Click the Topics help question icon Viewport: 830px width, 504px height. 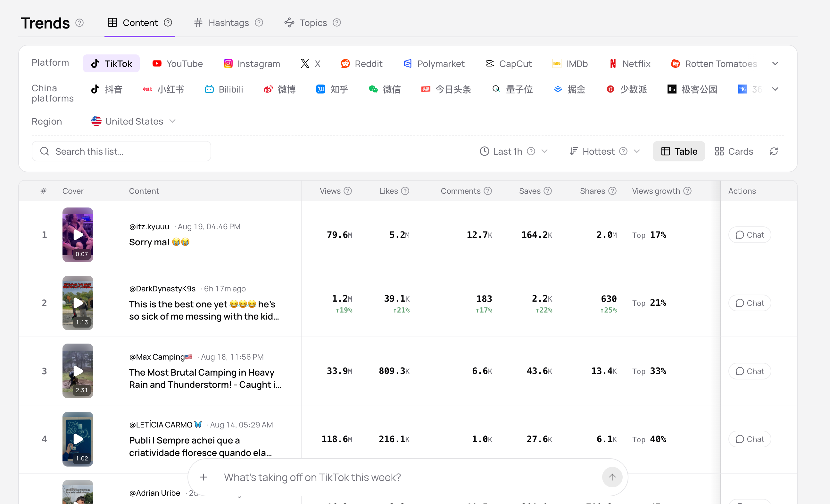tap(336, 22)
